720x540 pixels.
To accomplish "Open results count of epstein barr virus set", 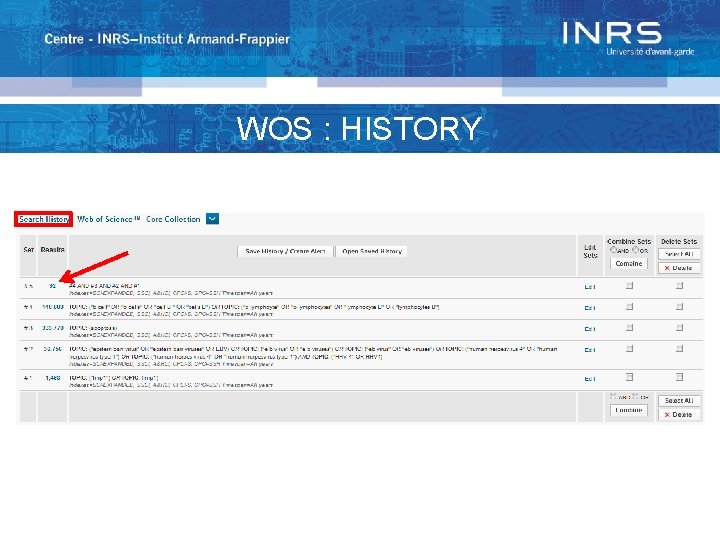I will point(53,349).
